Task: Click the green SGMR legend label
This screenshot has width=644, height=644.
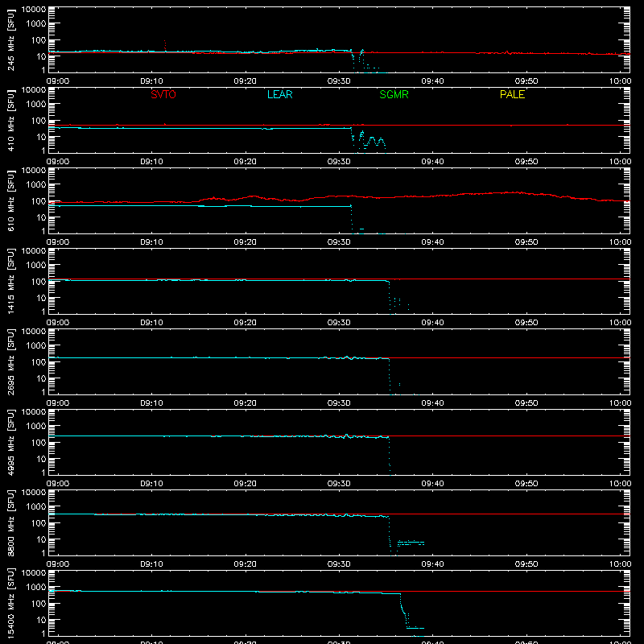Action: (x=394, y=94)
